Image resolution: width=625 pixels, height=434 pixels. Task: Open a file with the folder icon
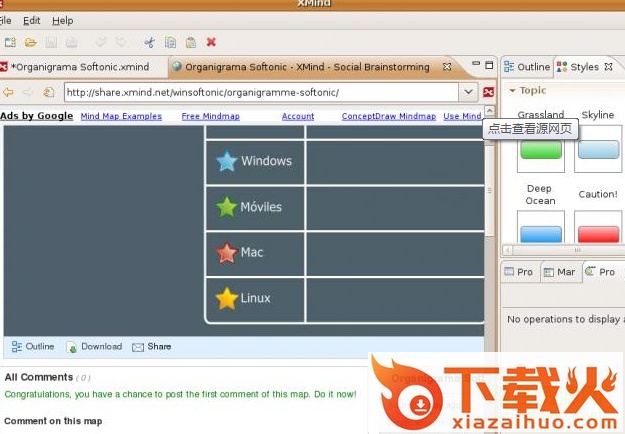pos(31,42)
